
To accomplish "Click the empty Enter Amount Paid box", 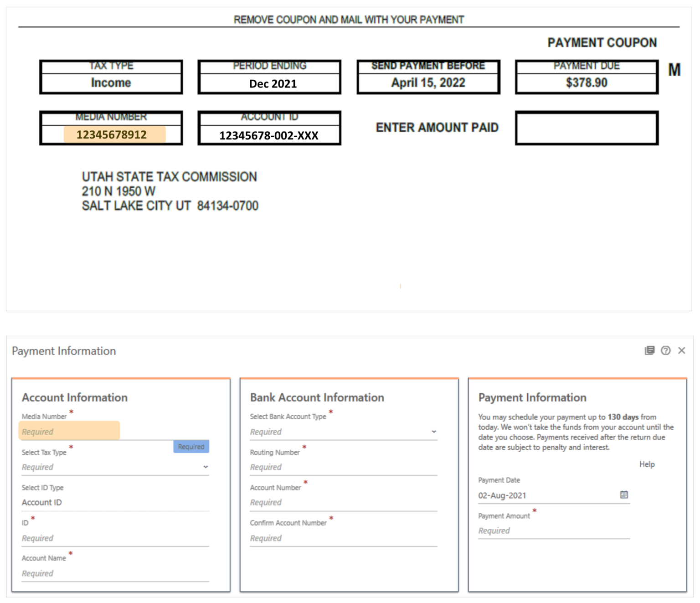I will click(587, 128).
